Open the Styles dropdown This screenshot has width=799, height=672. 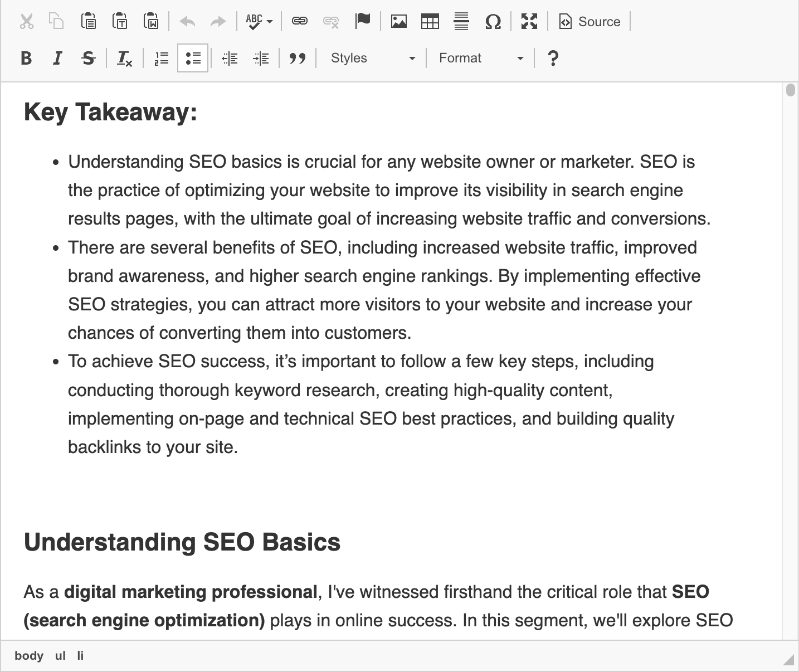[372, 58]
